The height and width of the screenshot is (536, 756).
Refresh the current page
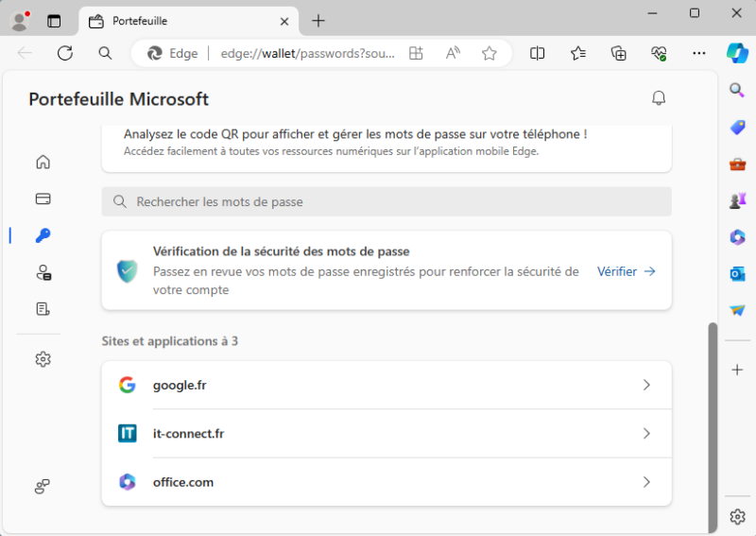(x=65, y=54)
